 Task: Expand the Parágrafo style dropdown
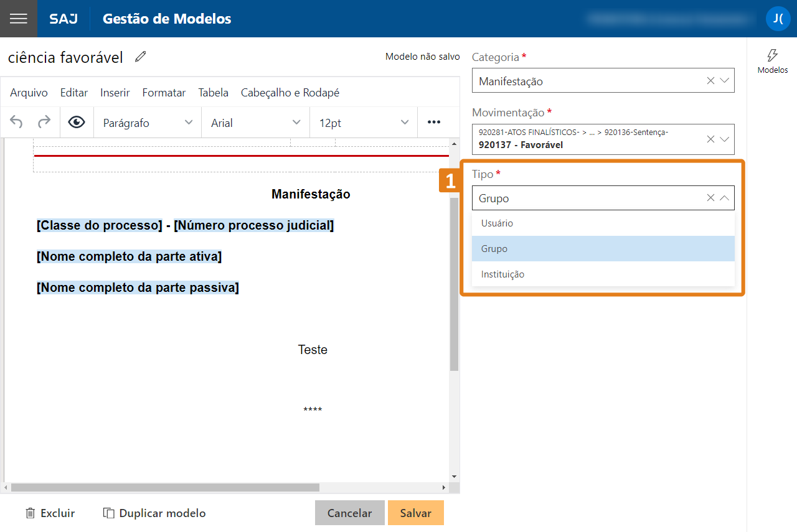pyautogui.click(x=148, y=123)
